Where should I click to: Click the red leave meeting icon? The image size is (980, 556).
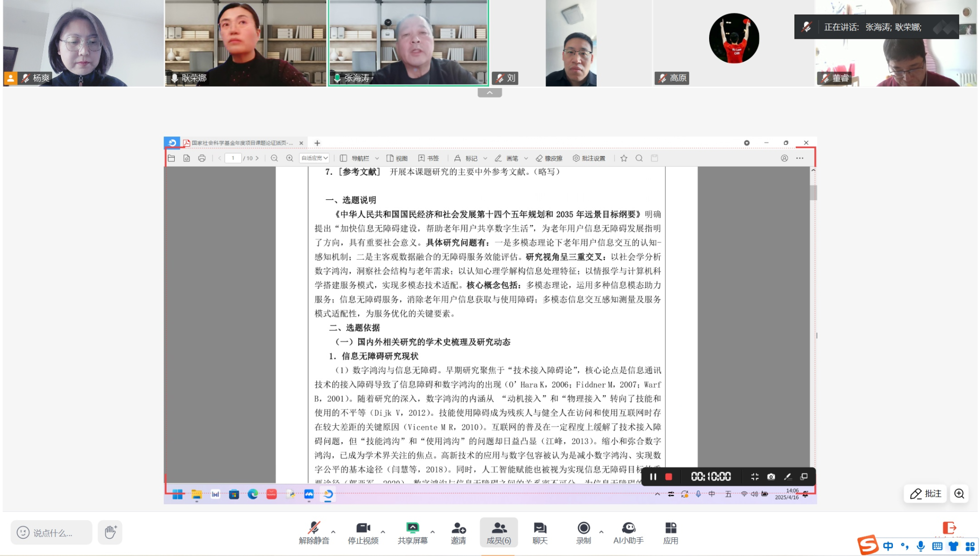(x=949, y=528)
